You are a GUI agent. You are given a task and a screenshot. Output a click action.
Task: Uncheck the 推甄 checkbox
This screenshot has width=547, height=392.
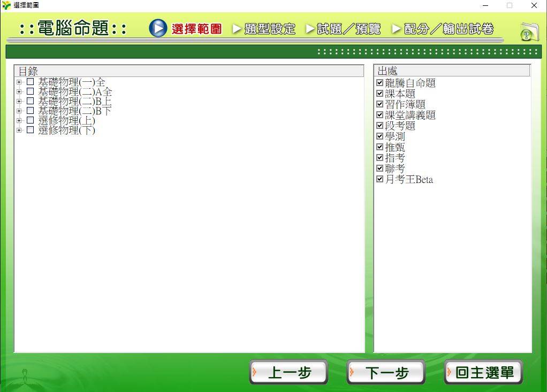[x=380, y=147]
